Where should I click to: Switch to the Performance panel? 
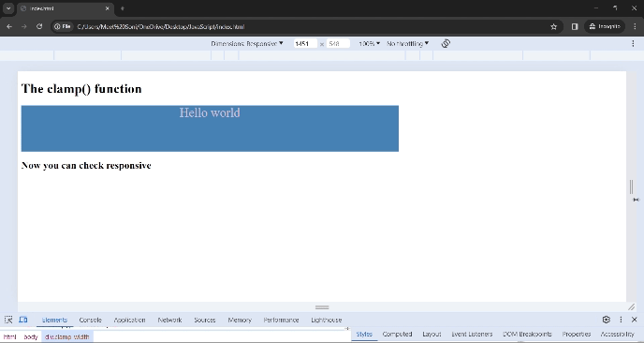click(282, 320)
